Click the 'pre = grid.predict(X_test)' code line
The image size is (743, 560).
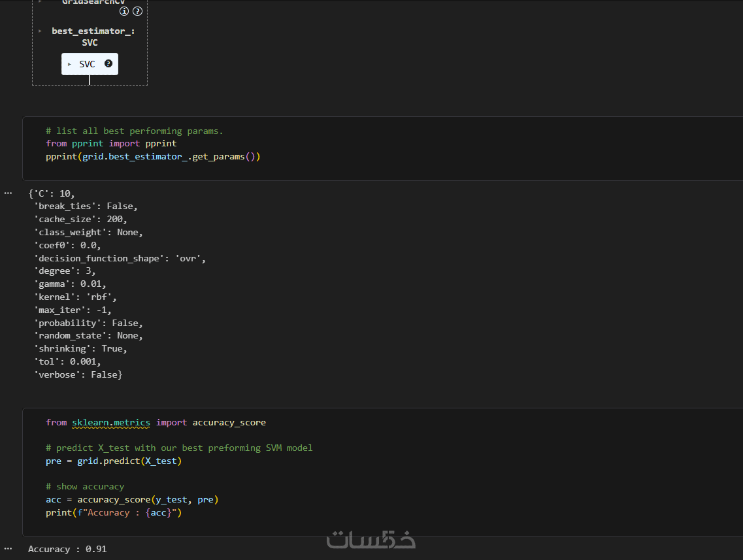click(x=114, y=461)
